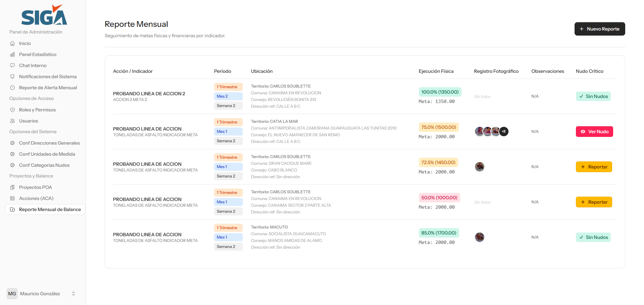Click the Usuarios people icon
The height and width of the screenshot is (305, 644).
pos(12,121)
